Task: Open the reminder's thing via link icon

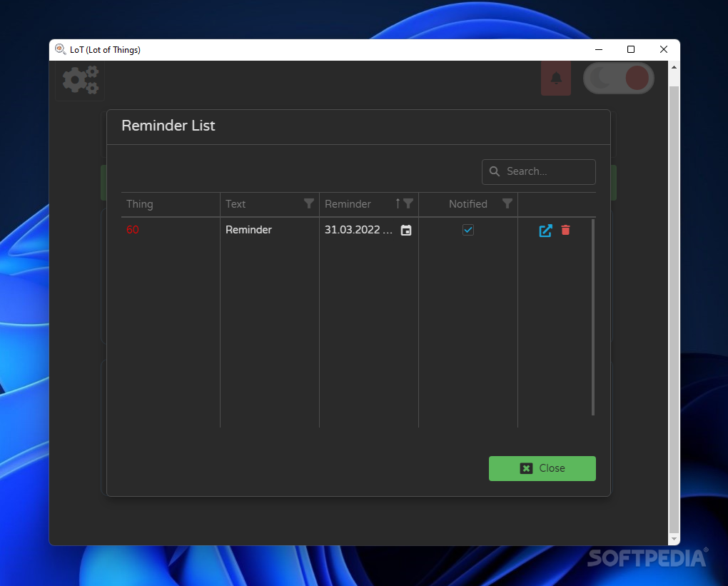Action: [x=545, y=231]
